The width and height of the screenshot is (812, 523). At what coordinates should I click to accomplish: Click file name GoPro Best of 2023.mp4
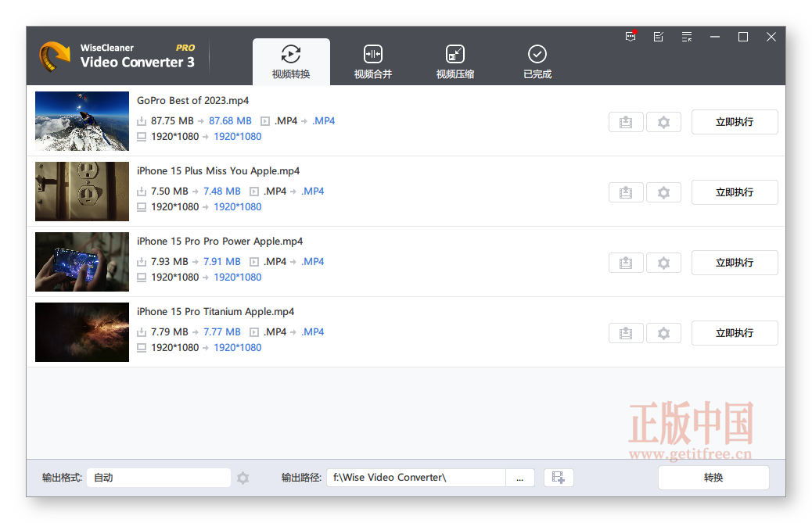click(x=192, y=100)
